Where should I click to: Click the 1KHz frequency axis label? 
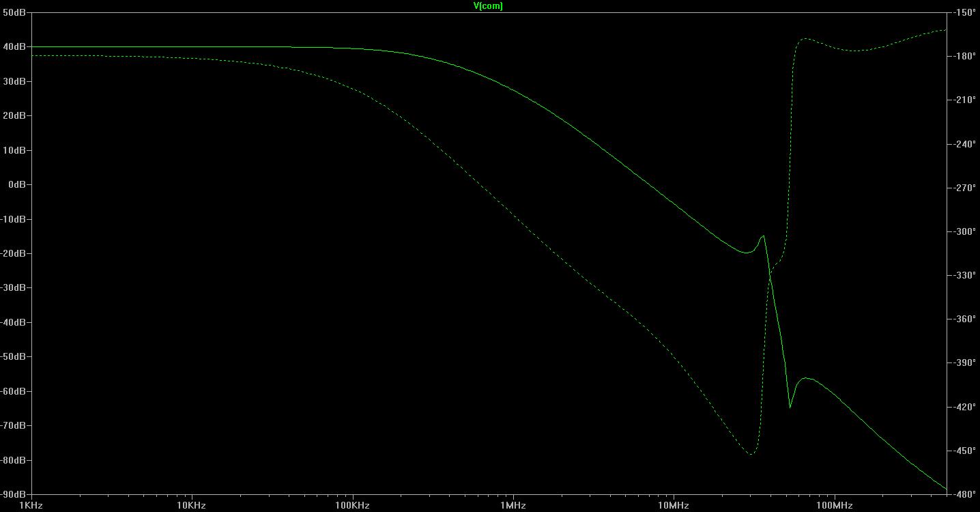point(31,506)
